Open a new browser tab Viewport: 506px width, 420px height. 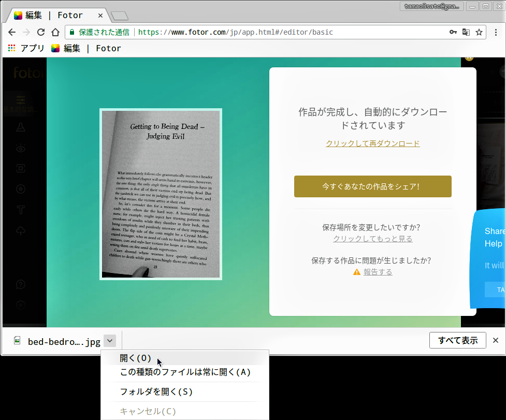coord(120,16)
